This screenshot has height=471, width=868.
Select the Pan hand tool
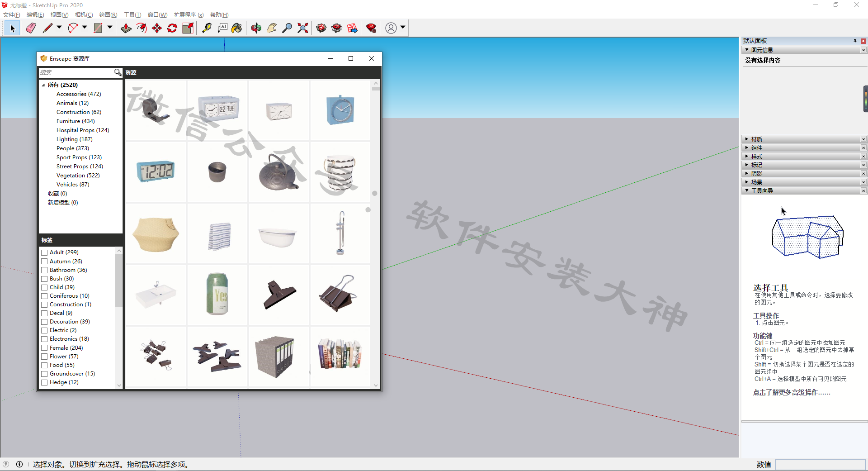[272, 28]
